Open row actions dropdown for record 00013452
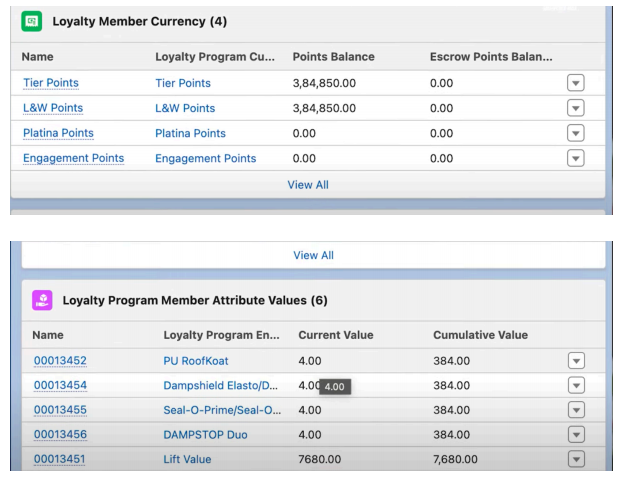 coord(575,360)
